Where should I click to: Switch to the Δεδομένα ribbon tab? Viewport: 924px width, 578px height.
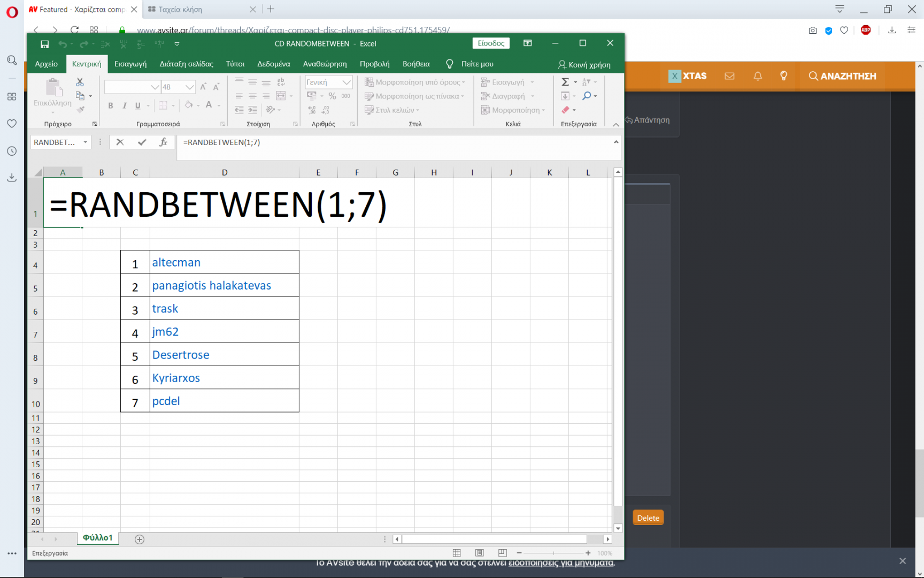tap(273, 64)
